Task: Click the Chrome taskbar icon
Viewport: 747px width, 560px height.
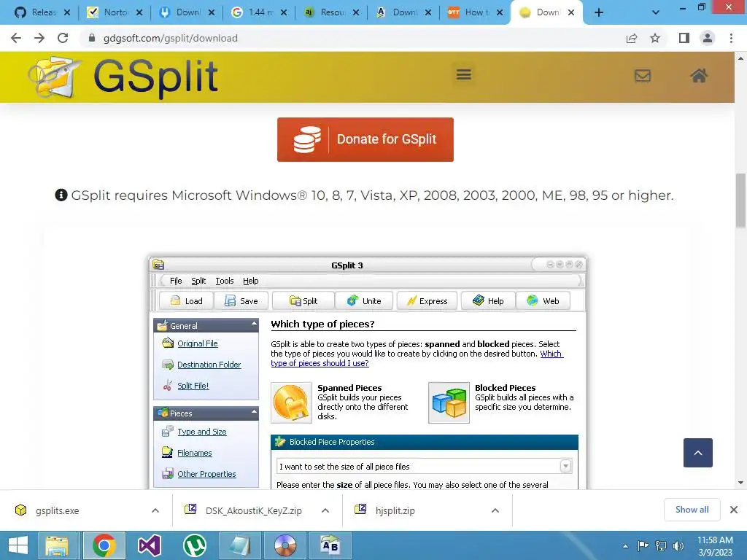Action: point(104,545)
